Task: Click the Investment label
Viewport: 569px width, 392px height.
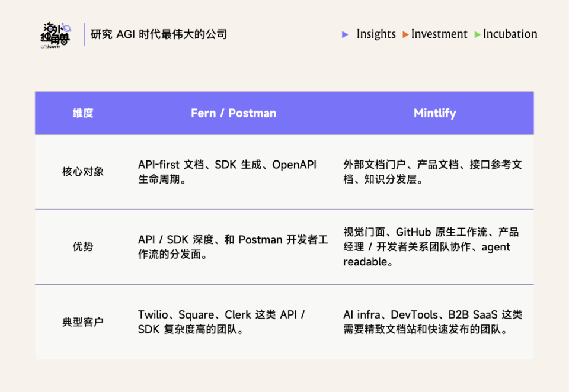Action: click(x=439, y=34)
